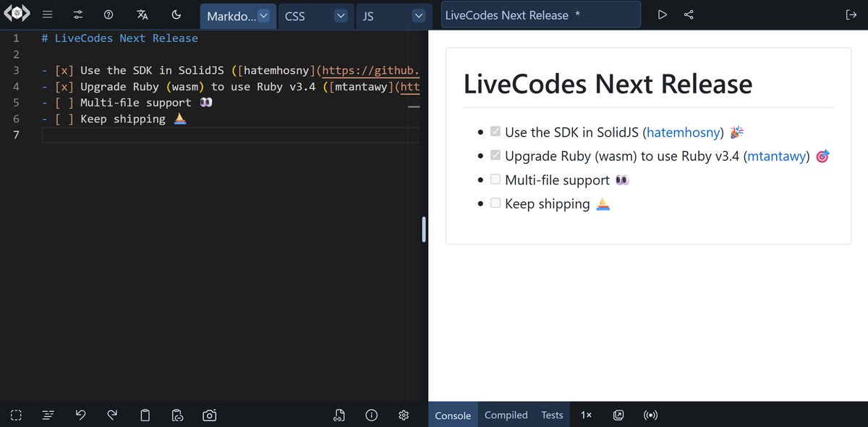Open the share icon
868x427 pixels.
689,14
